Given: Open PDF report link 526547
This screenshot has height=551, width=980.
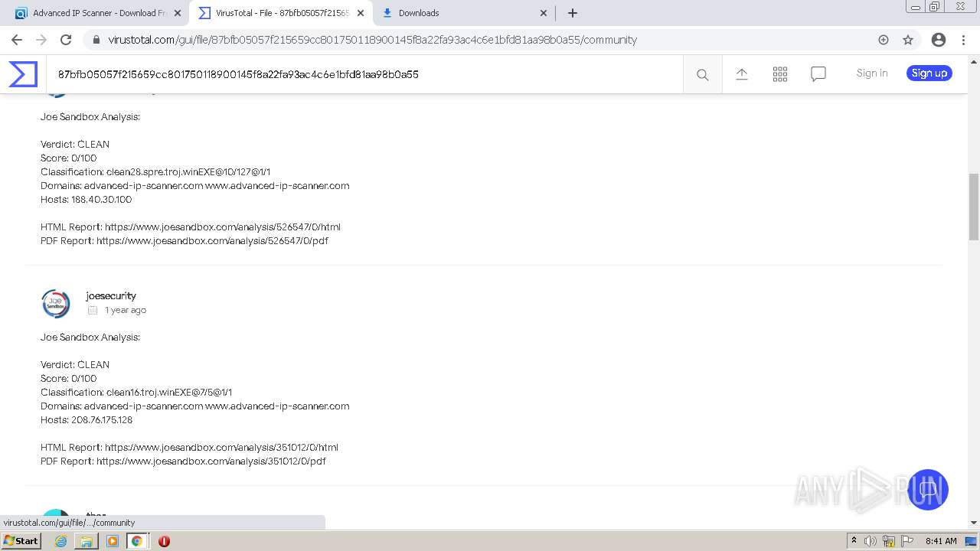Looking at the screenshot, I should 212,240.
